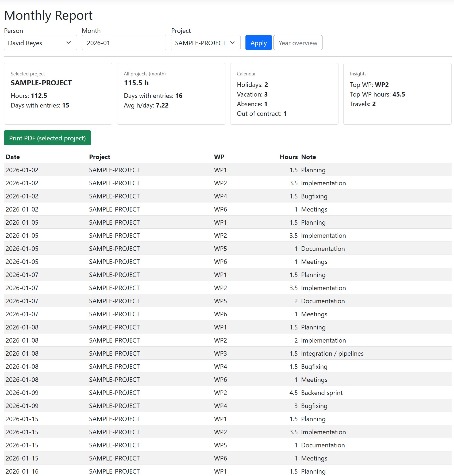Click the 2026-01-07 WP5 Documentation row
This screenshot has width=454, height=476.
click(x=227, y=301)
